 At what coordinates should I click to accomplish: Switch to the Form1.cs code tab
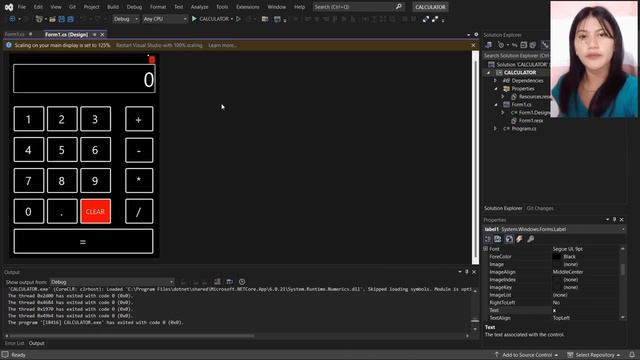pyautogui.click(x=14, y=35)
